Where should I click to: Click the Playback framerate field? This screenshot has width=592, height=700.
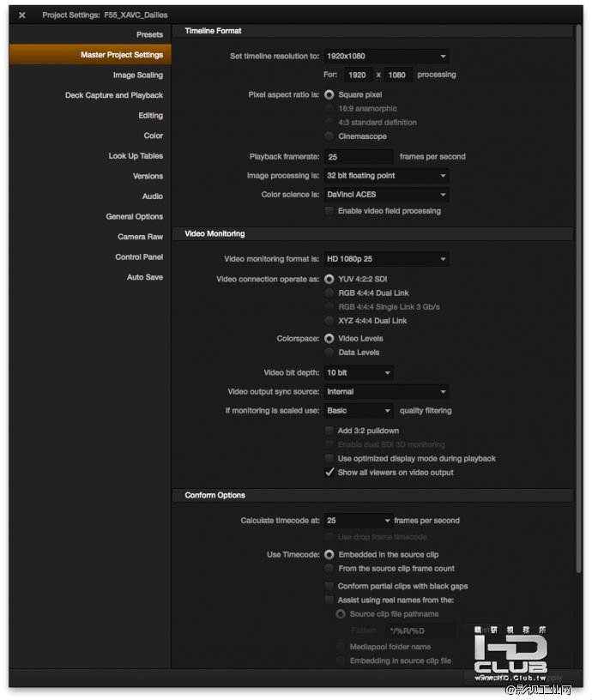click(x=359, y=157)
